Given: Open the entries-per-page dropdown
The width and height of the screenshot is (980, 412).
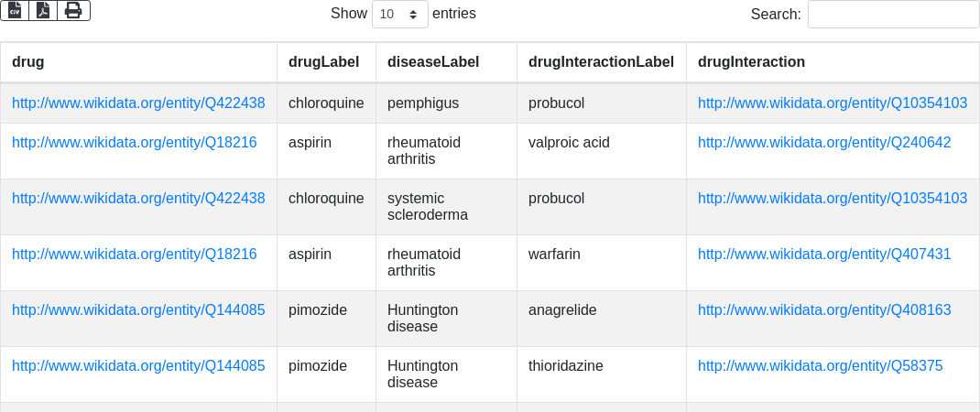Looking at the screenshot, I should (x=399, y=15).
